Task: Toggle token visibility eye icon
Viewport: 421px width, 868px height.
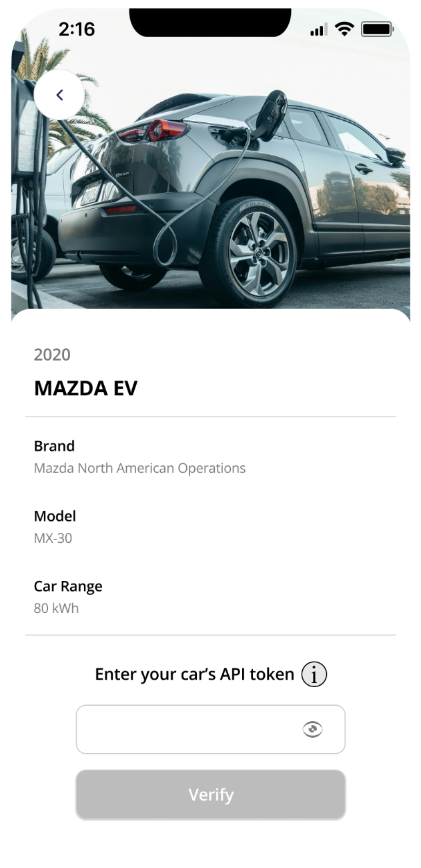Action: (312, 730)
